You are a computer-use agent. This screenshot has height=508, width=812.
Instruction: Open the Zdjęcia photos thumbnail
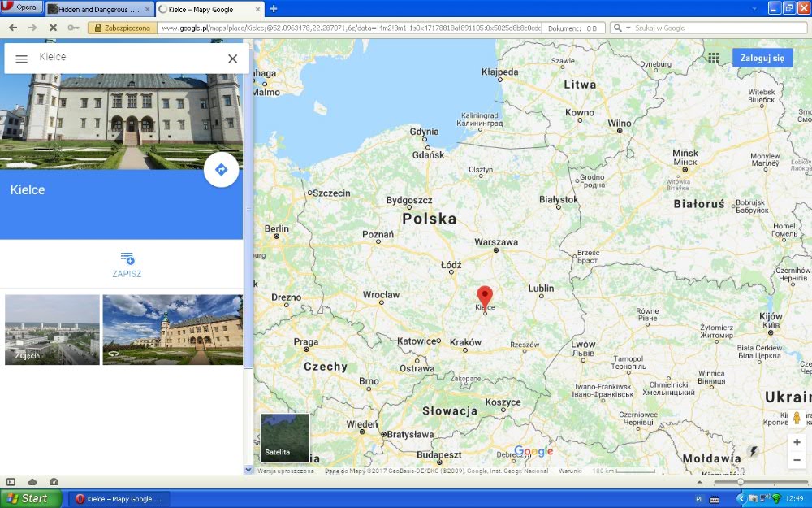click(52, 330)
